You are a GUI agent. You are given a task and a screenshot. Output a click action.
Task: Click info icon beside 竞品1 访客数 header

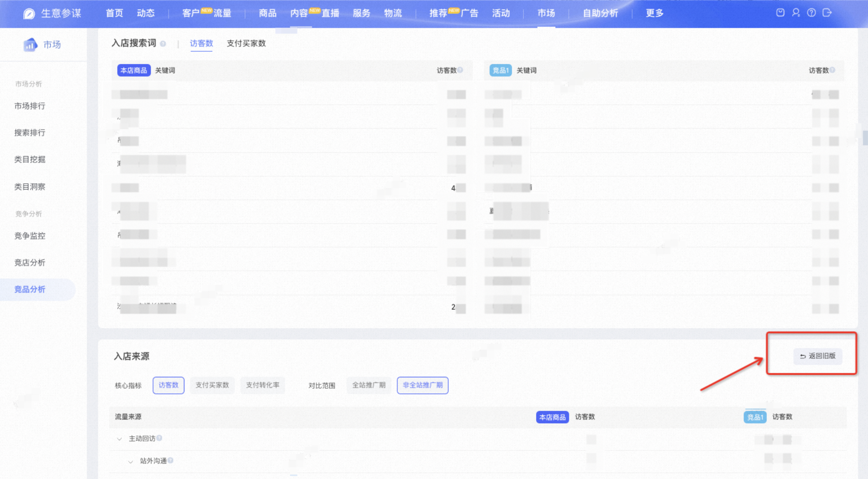[833, 70]
